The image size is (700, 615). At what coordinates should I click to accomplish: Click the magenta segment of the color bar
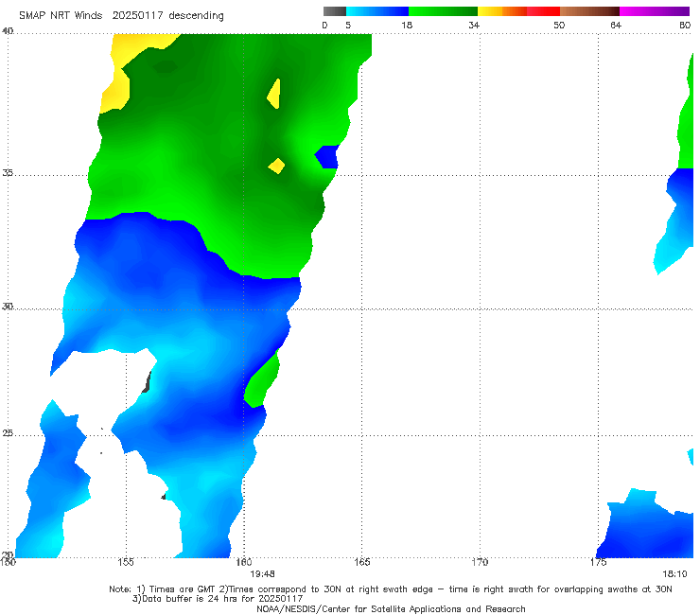click(x=655, y=11)
